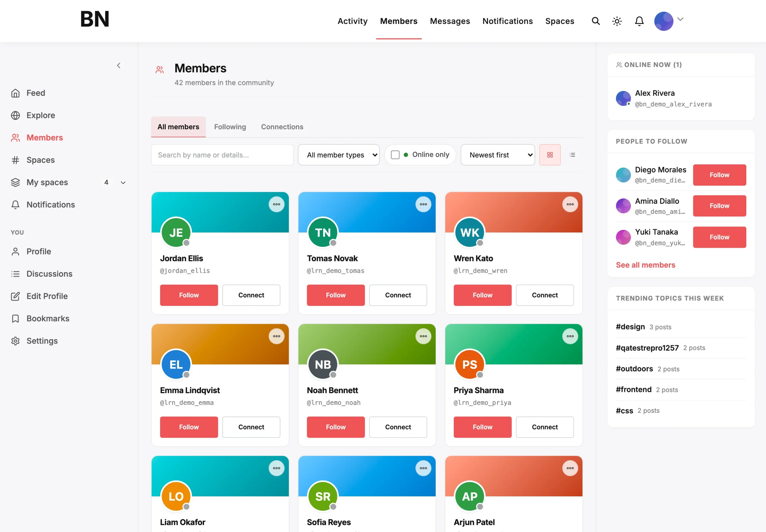Switch to list view layout
Viewport: 766px width, 532px height.
click(572, 155)
